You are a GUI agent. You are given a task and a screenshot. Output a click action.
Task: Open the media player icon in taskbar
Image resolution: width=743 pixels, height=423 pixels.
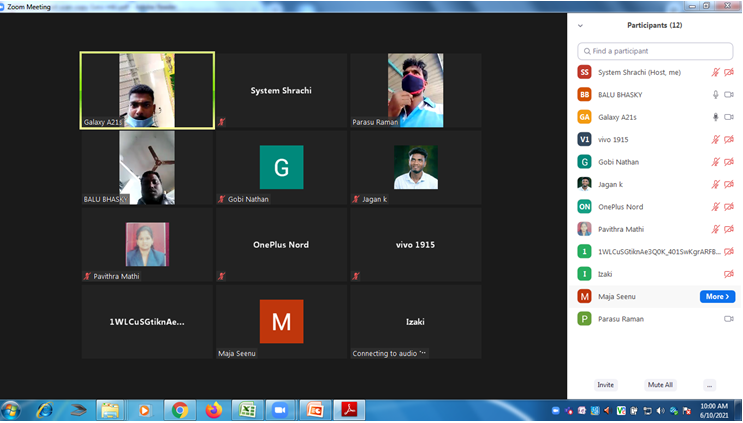coord(145,410)
